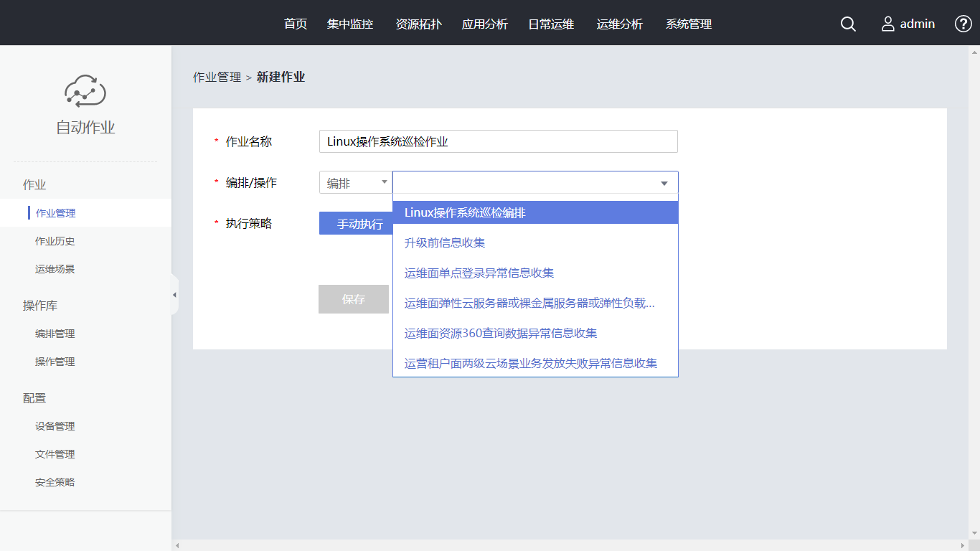Image resolution: width=980 pixels, height=551 pixels.
Task: Open the 集中监控 top menu
Action: click(x=350, y=24)
